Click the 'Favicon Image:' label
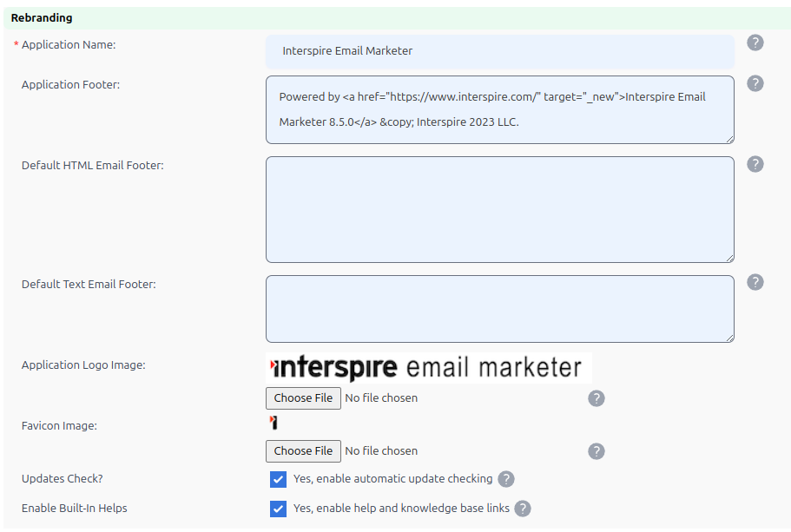 pyautogui.click(x=60, y=426)
